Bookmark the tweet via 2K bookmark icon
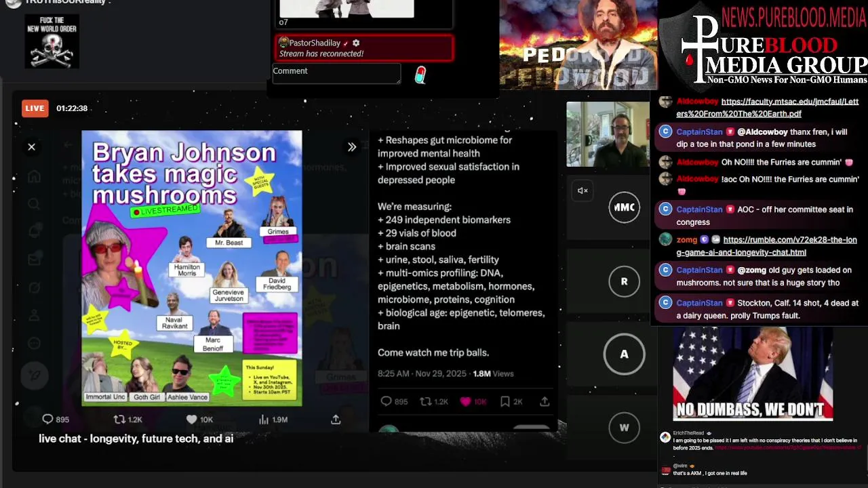Viewport: 868px width, 488px height. tap(511, 402)
